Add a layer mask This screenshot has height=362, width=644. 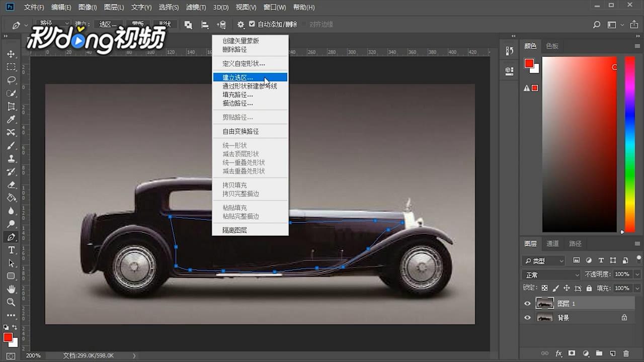(572, 353)
